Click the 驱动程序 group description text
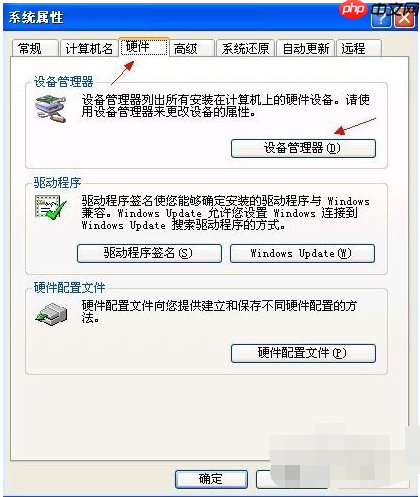Viewport: 420px width, 497px height. pos(226,213)
